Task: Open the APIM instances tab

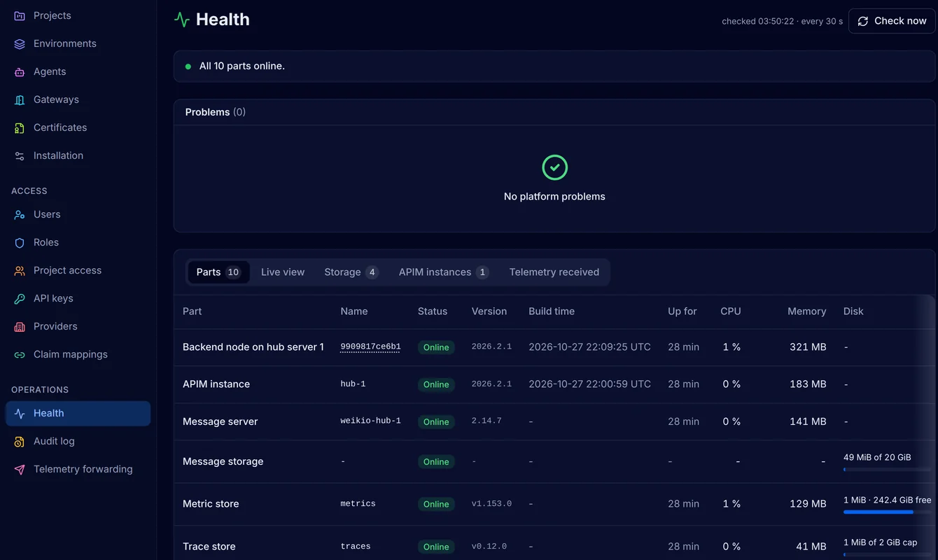Action: pyautogui.click(x=444, y=272)
